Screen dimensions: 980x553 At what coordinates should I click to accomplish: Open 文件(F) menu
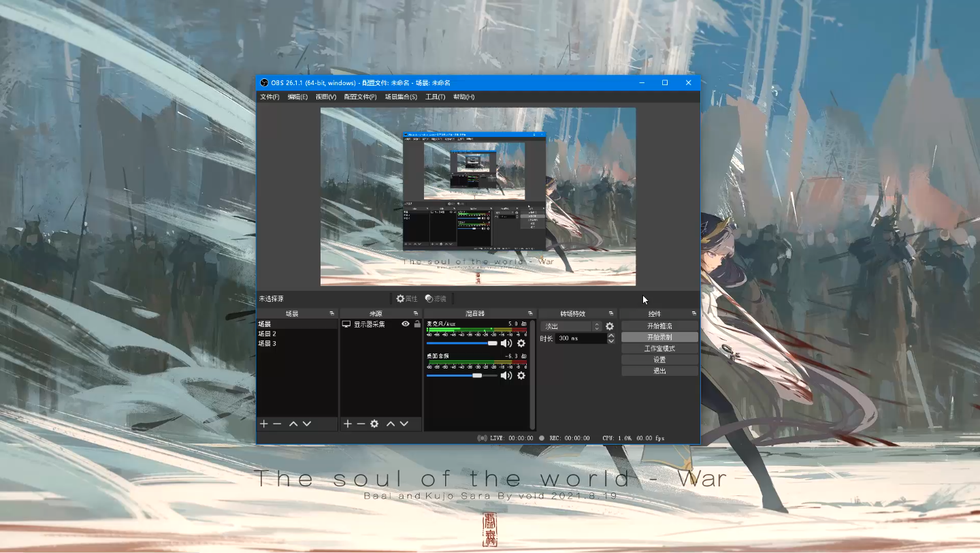coord(269,97)
